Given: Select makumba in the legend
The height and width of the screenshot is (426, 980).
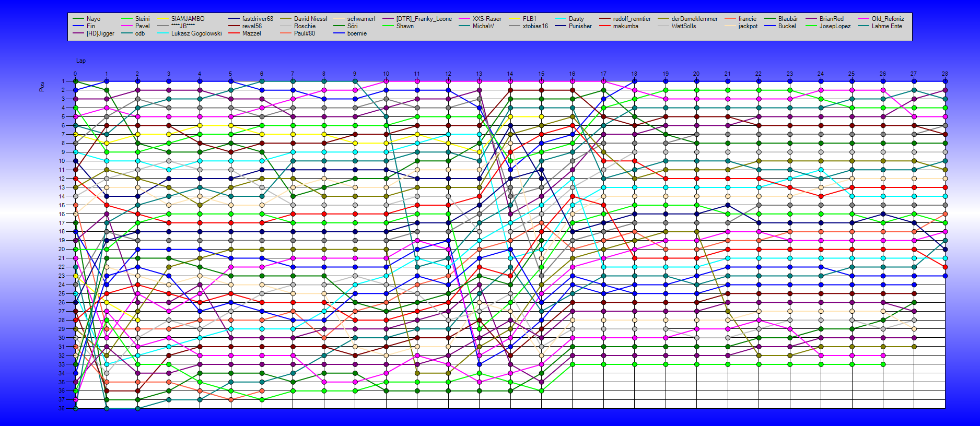Looking at the screenshot, I should pos(625,26).
